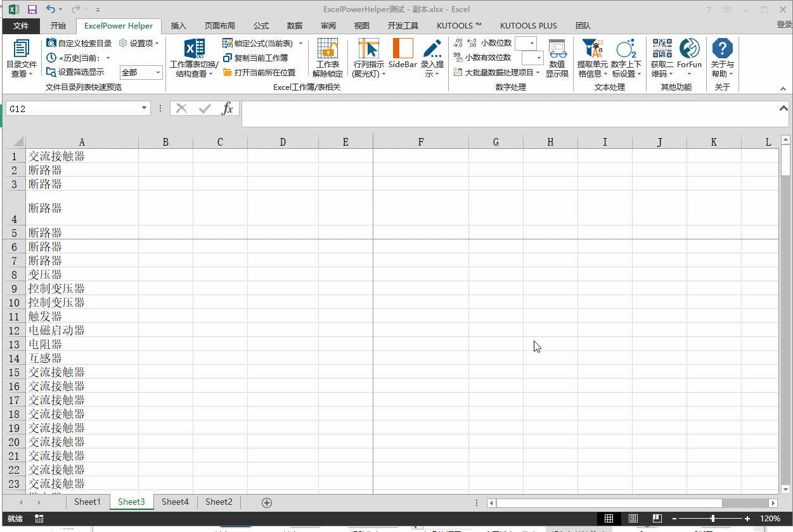Viewport: 793px width, 532px height.
Task: Switch to Page Break Preview view
Action: point(657,519)
